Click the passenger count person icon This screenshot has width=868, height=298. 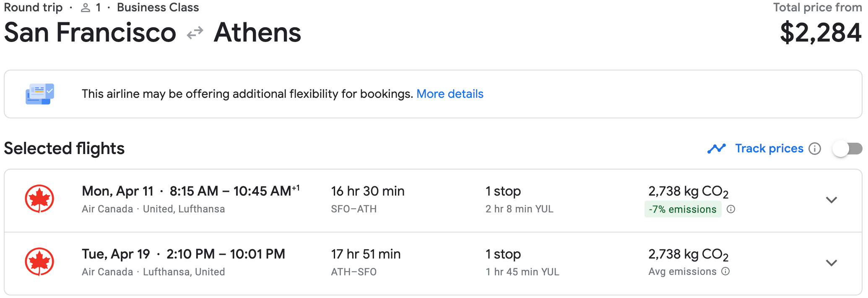(x=86, y=8)
